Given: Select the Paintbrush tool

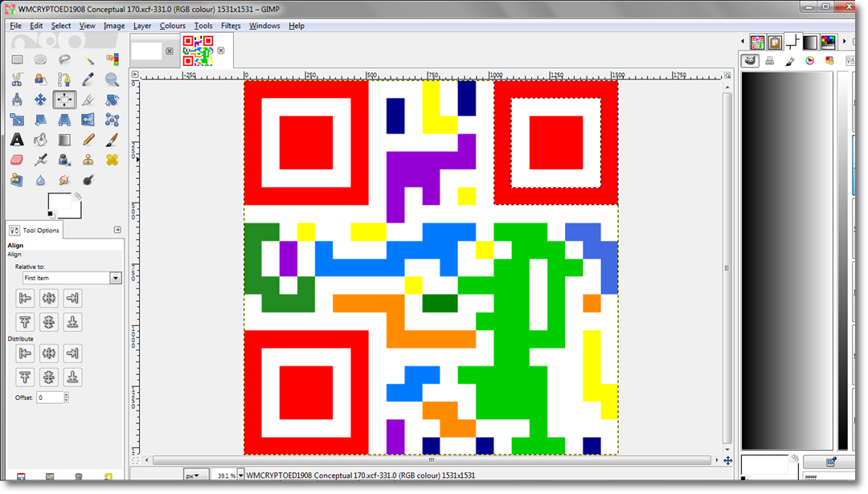Looking at the screenshot, I should click(x=112, y=140).
